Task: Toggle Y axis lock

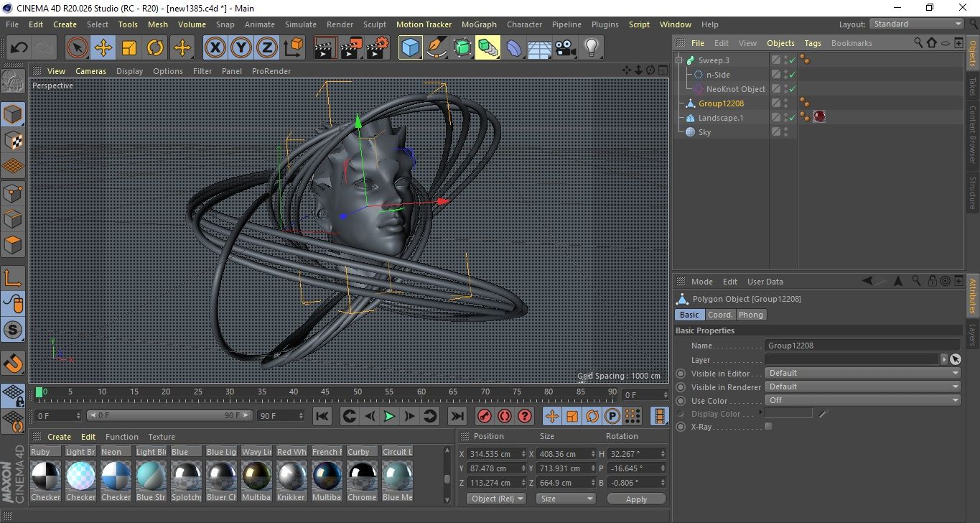Action: [241, 48]
